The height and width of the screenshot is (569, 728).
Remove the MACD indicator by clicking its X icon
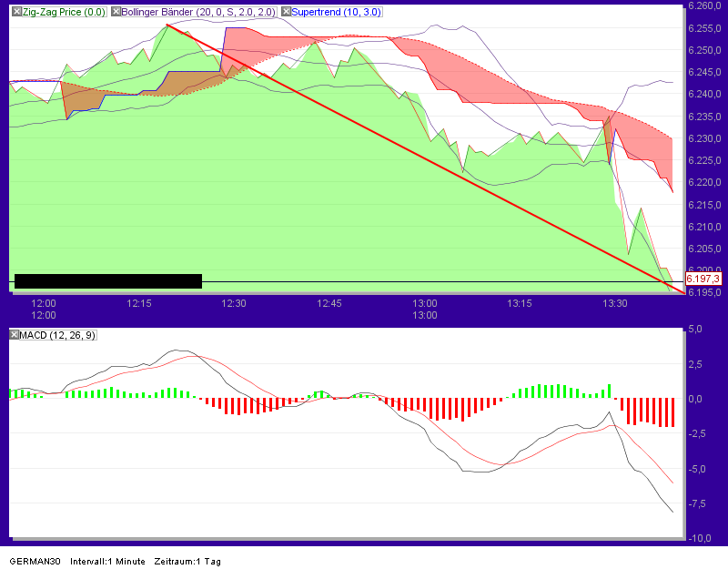(15, 335)
